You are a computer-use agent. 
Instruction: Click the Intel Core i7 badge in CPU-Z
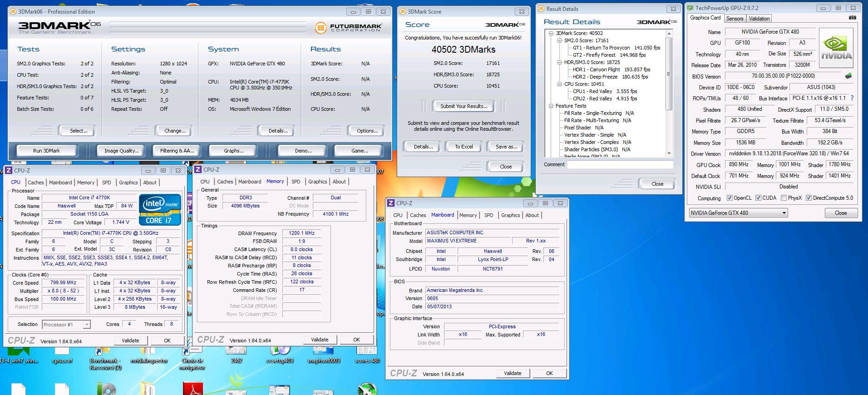160,209
